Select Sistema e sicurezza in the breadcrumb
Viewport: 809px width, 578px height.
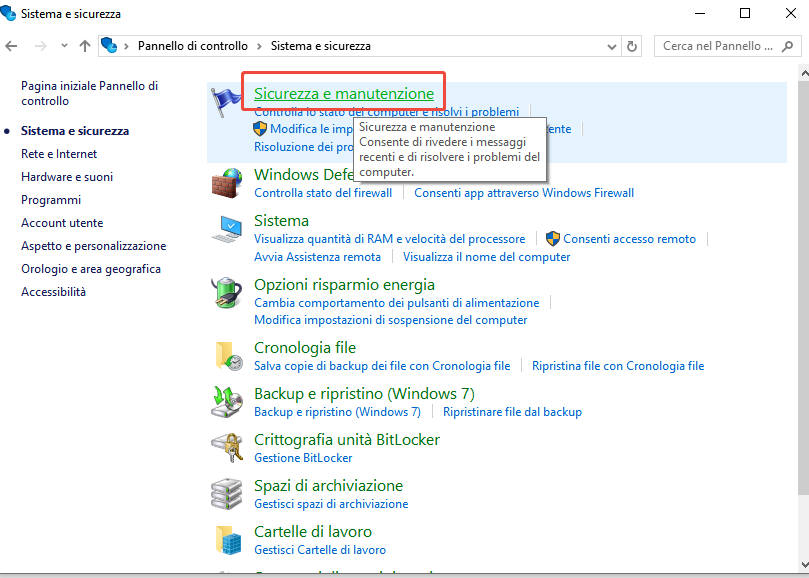coord(320,46)
